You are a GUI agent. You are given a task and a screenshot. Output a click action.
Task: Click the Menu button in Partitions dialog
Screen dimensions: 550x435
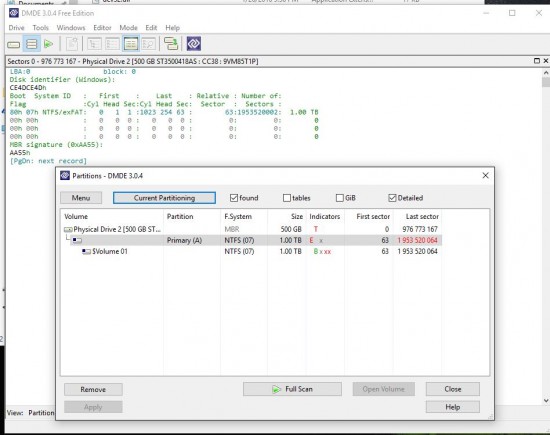coord(81,198)
